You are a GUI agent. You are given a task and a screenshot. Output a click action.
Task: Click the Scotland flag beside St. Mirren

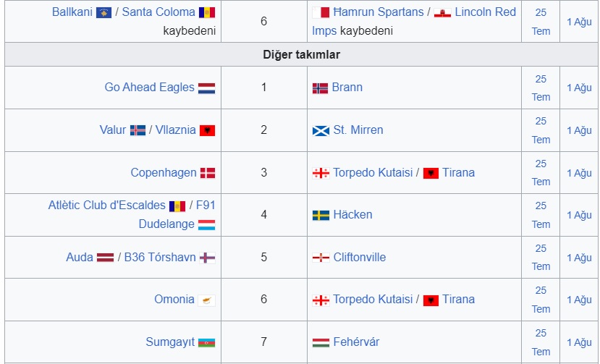321,131
